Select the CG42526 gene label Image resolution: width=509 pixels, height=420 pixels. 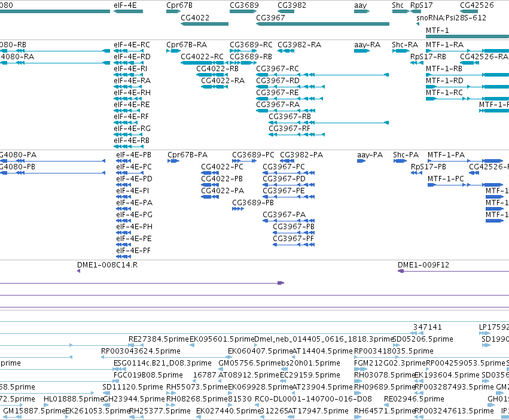(477, 5)
